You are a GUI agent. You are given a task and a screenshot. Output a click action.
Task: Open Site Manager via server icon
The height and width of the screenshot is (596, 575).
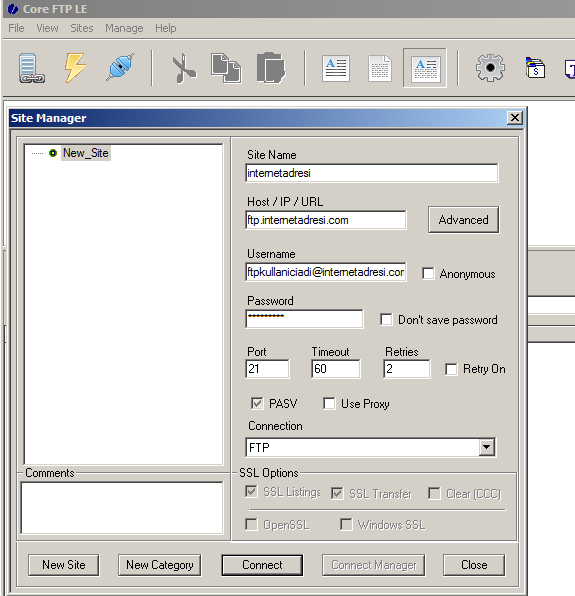(x=32, y=68)
